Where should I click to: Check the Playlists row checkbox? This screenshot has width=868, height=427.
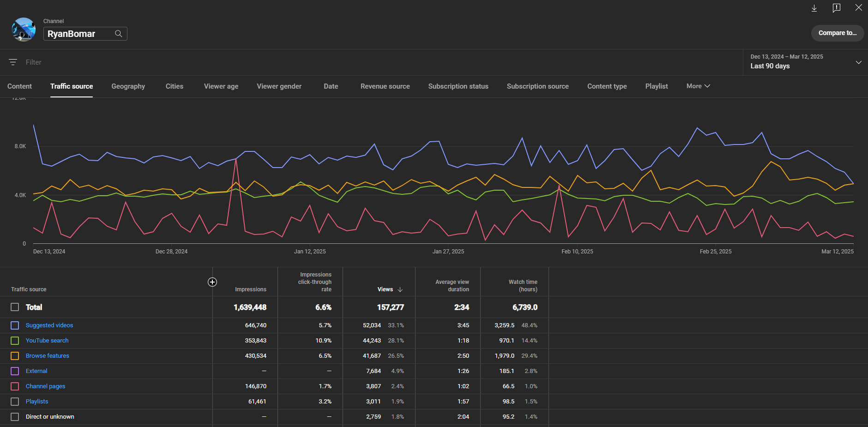15,402
